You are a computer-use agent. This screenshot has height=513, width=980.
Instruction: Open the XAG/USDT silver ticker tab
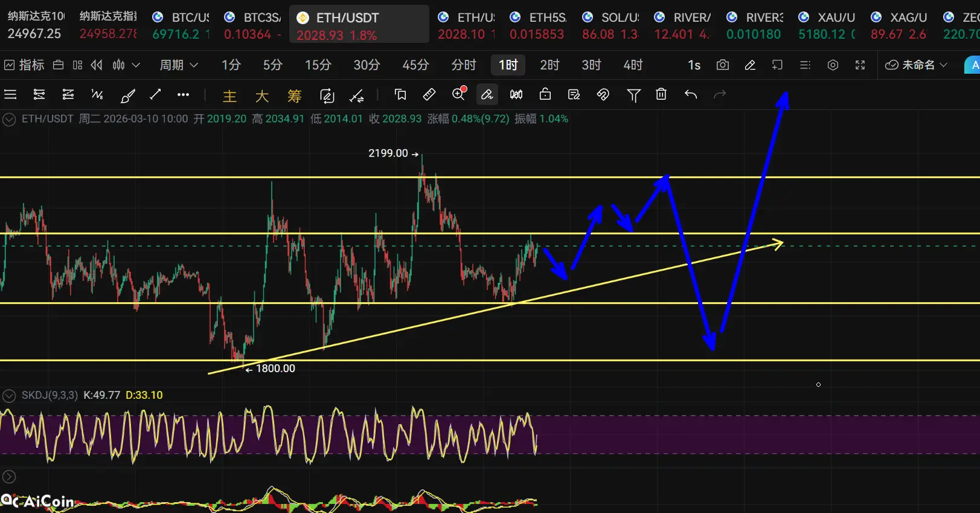[x=899, y=25]
